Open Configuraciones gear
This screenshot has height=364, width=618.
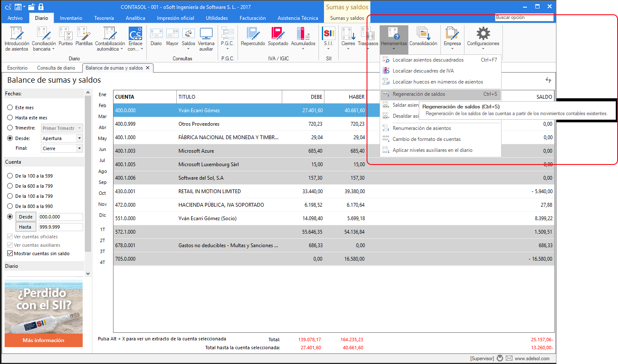coord(483,38)
